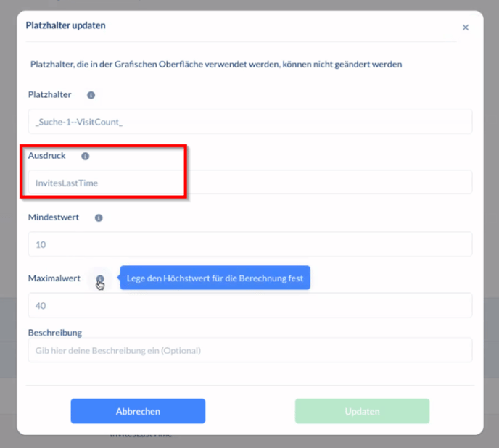Close the Platzhalter updaten dialog
Image resolution: width=499 pixels, height=448 pixels.
pyautogui.click(x=466, y=28)
